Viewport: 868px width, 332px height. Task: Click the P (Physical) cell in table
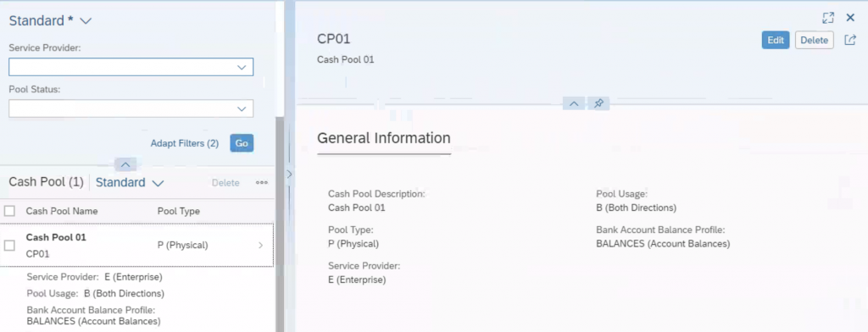pyautogui.click(x=183, y=245)
